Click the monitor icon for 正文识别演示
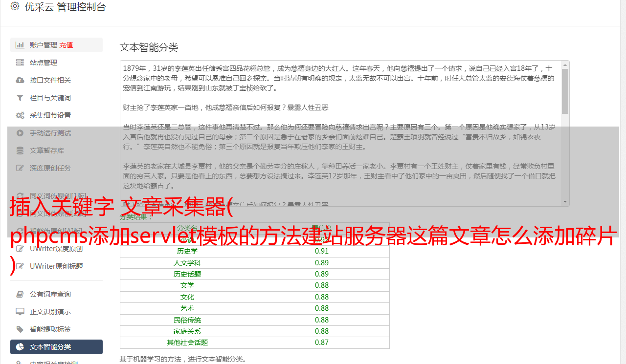The image size is (626, 364). click(20, 312)
